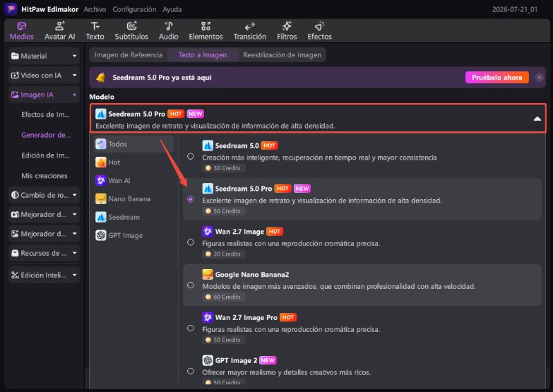This screenshot has height=392, width=553.
Task: Filter models by Nano Banana category
Action: coord(133,199)
